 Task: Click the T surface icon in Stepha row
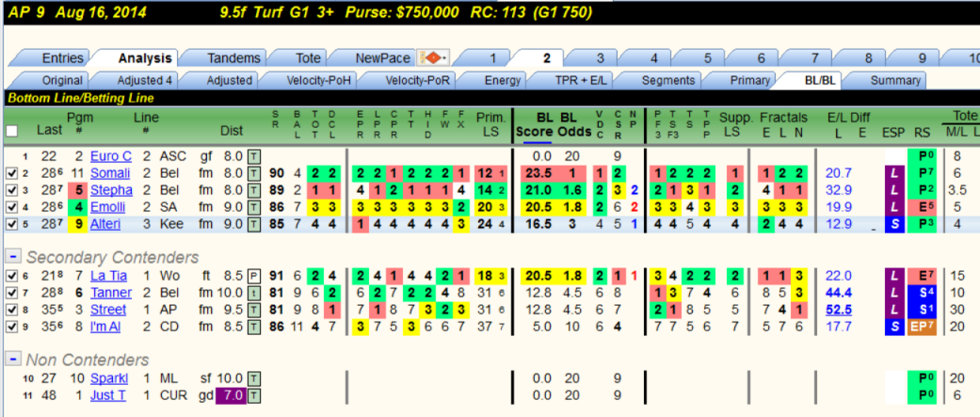(254, 190)
